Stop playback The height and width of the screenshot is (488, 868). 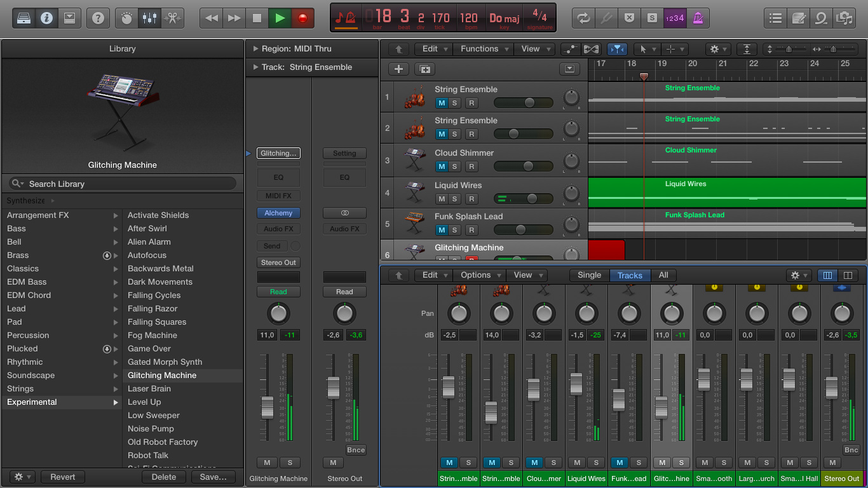click(x=257, y=18)
